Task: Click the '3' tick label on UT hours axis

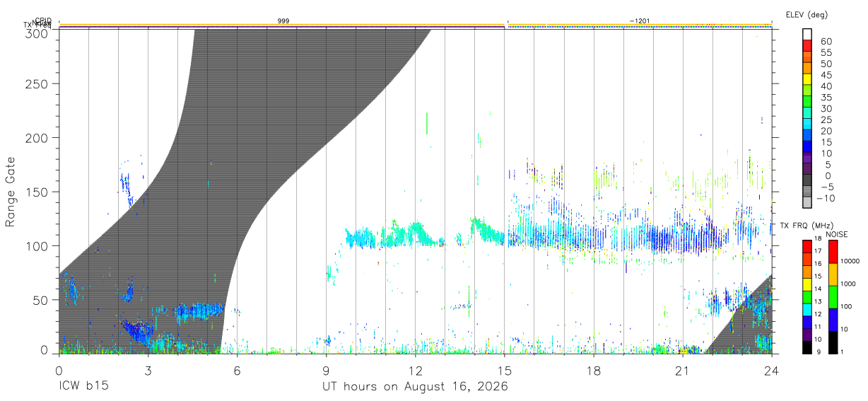Action: coord(148,371)
